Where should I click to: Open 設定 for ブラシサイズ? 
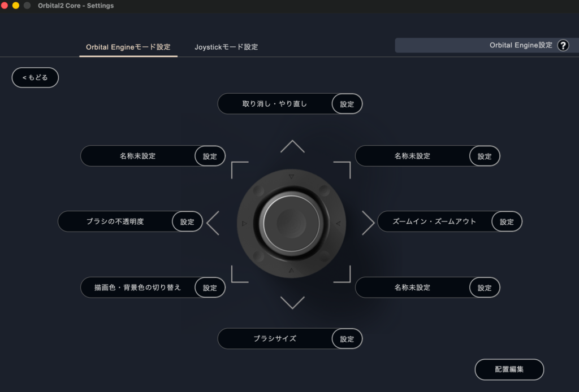click(347, 339)
